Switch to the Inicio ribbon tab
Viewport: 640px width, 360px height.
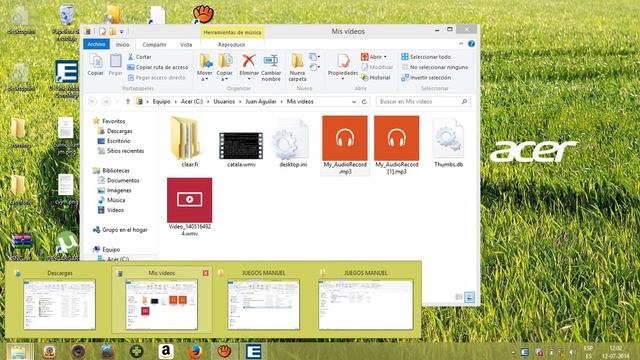click(122, 44)
